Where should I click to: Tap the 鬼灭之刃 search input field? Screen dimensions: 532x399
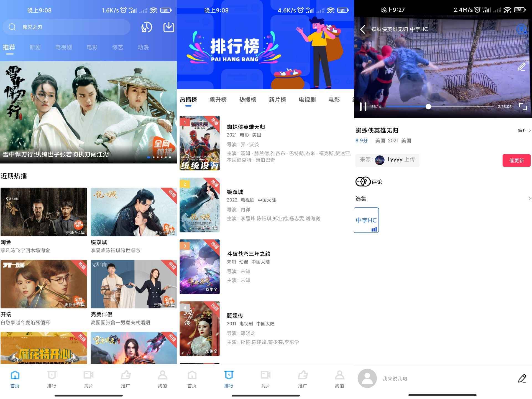pos(66,27)
